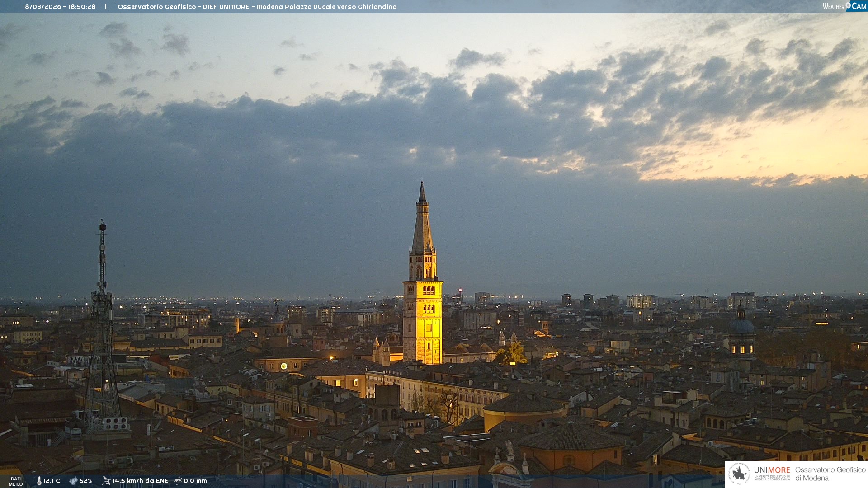Viewport: 868px width, 488px height.
Task: Click the lit clock face on building
Action: tap(284, 366)
